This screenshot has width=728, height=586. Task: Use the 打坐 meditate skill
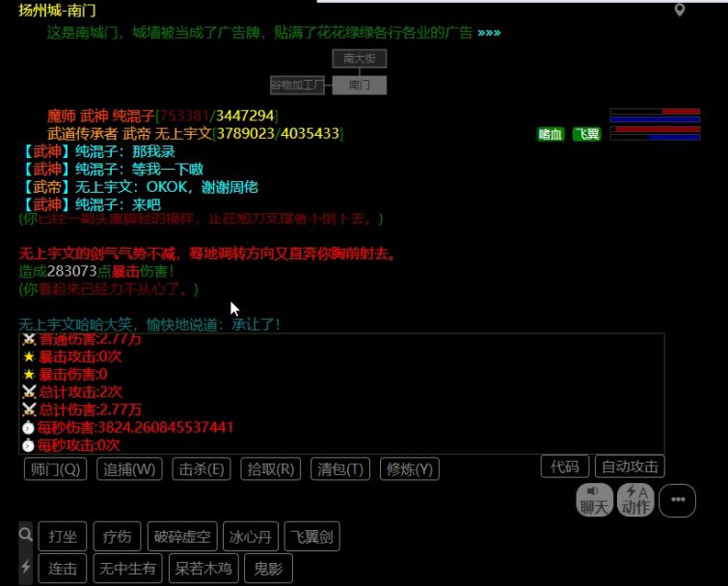point(63,536)
